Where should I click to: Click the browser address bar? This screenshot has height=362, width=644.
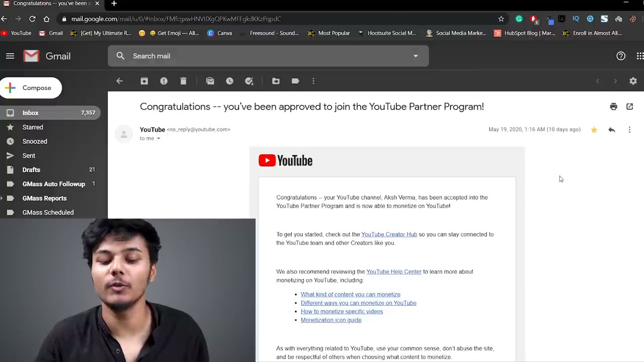click(x=282, y=19)
